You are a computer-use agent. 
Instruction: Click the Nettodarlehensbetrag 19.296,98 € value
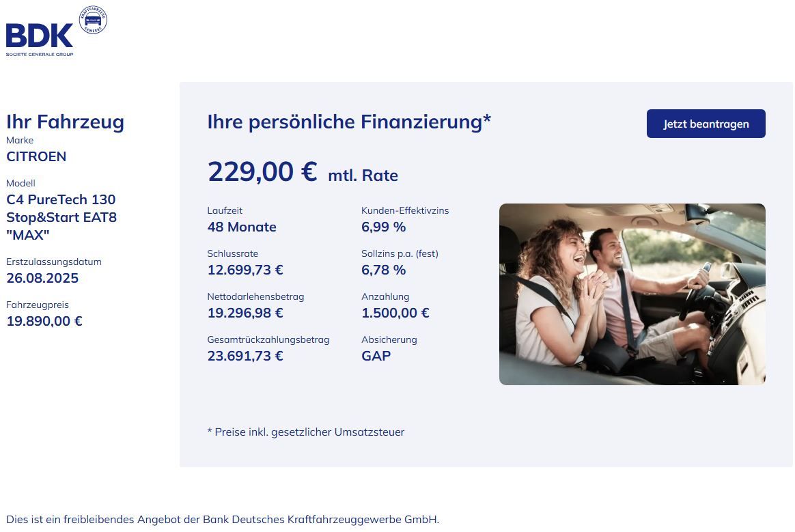pyautogui.click(x=245, y=313)
